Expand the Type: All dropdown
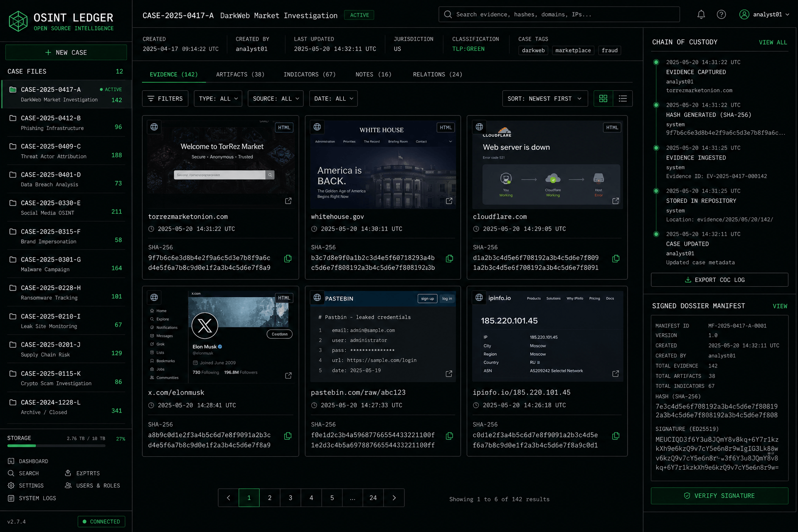The width and height of the screenshot is (798, 532). tap(218, 99)
